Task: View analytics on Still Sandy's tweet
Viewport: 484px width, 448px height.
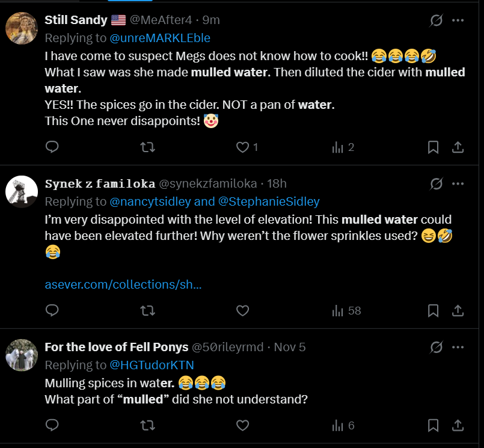Action: [x=338, y=147]
